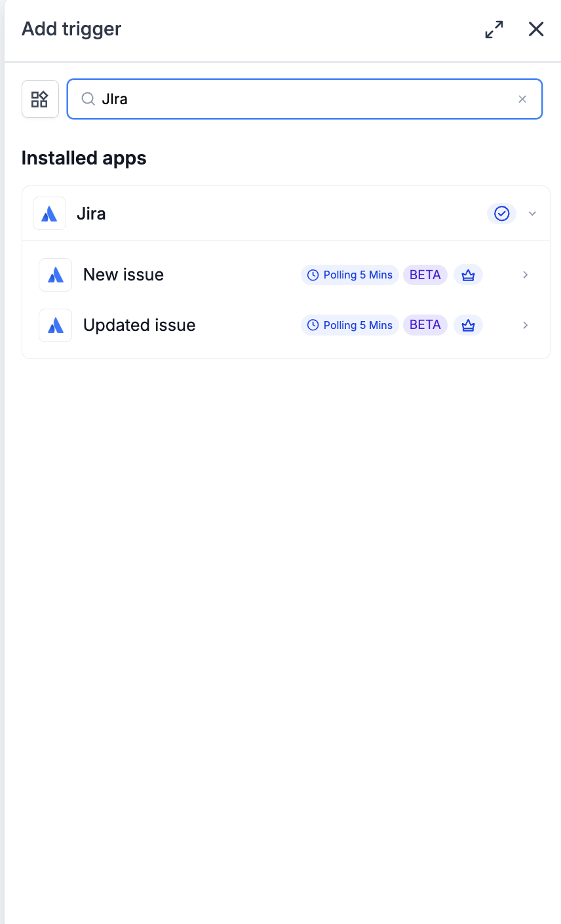Select the Jira app header row
This screenshot has height=924, width=561.
point(286,214)
